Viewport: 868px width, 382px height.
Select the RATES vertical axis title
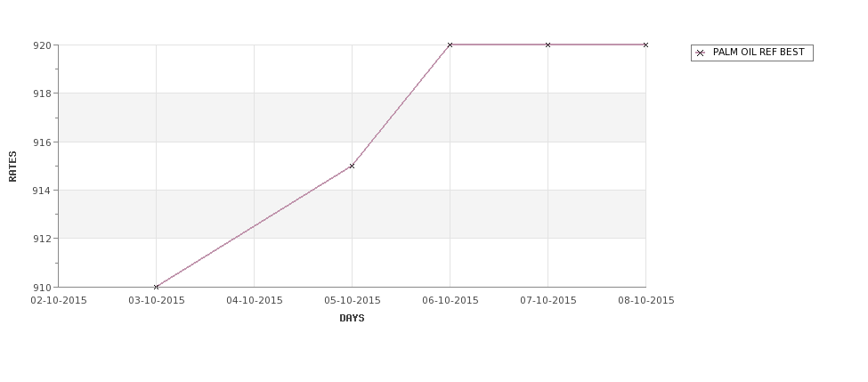[x=12, y=167]
